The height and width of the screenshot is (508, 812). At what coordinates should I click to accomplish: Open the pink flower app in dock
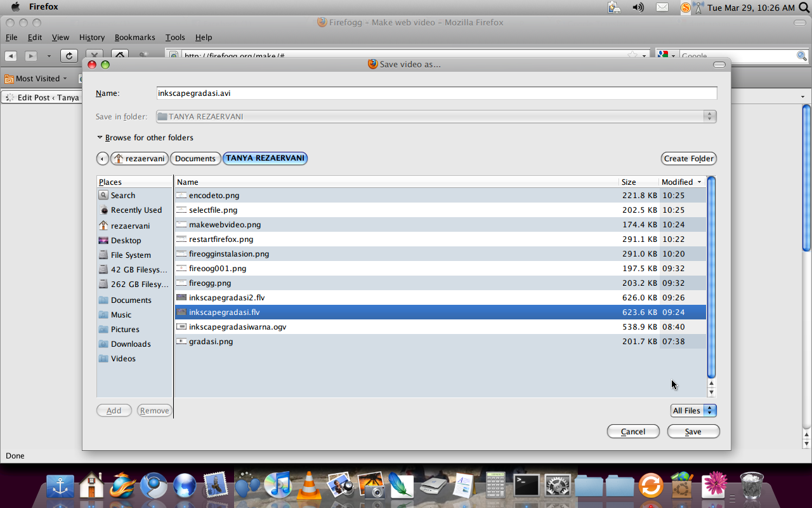pos(714,486)
